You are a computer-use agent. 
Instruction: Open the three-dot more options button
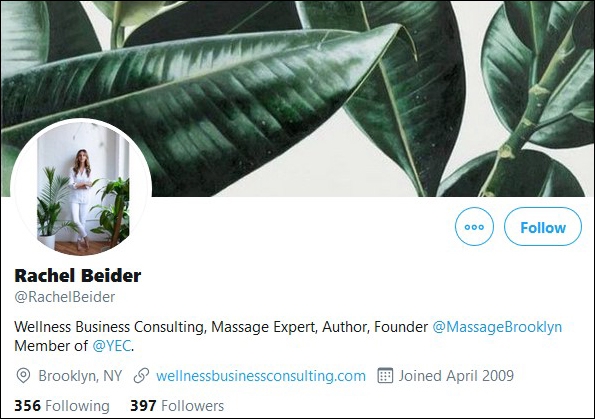tap(474, 227)
